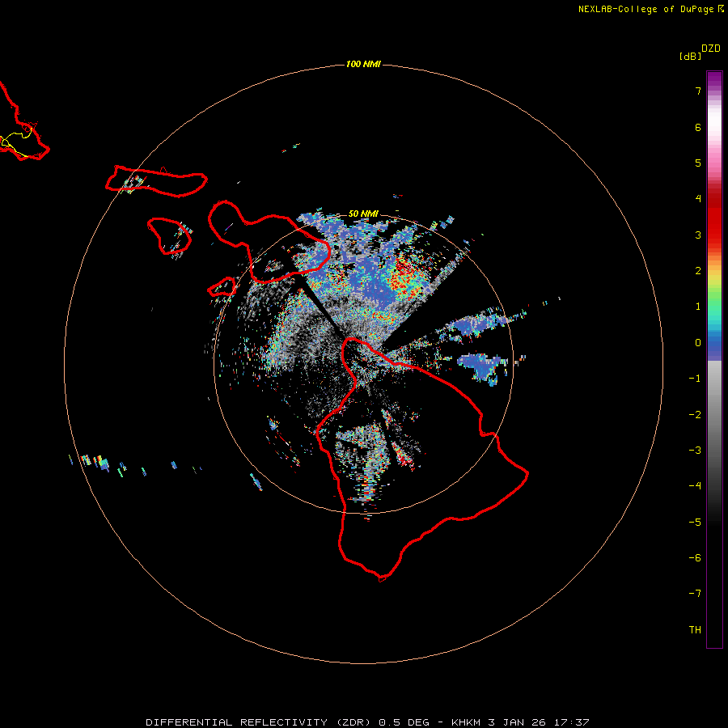728x728 pixels.
Task: Click the 4 value on the color scale
Action: pos(698,198)
